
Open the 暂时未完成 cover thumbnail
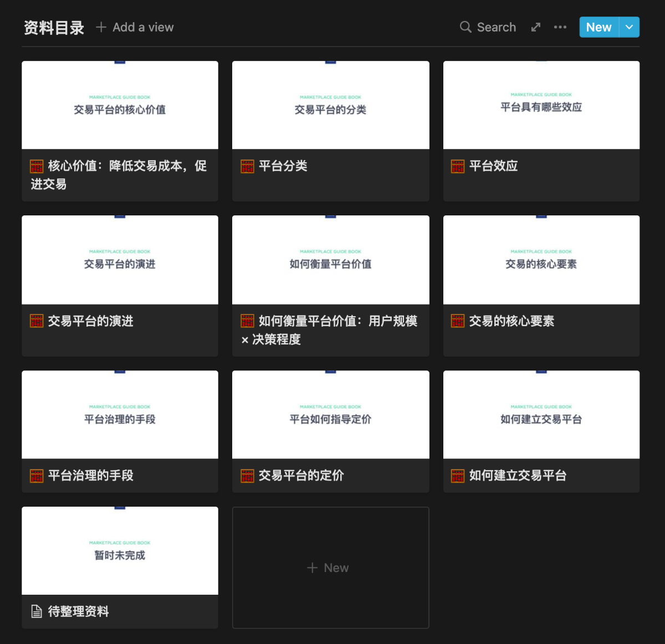[x=120, y=551]
